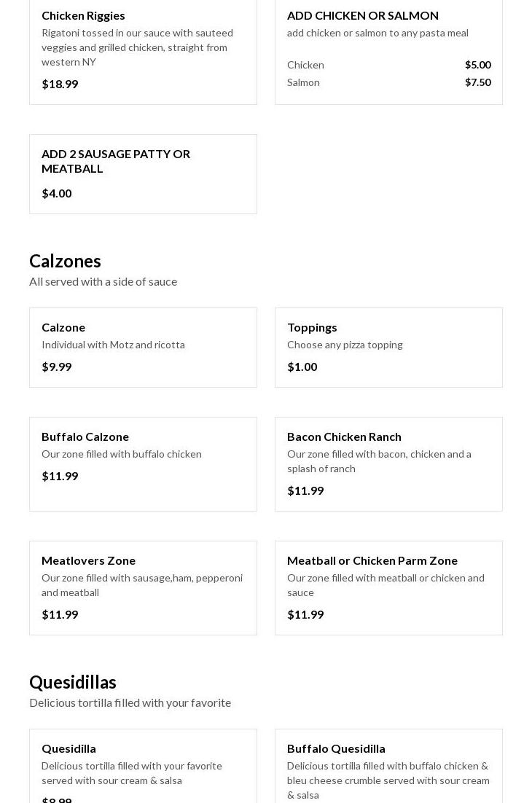Select the Chicken Riggies menu item
Viewport: 532px width, 803px height.
[x=143, y=51]
